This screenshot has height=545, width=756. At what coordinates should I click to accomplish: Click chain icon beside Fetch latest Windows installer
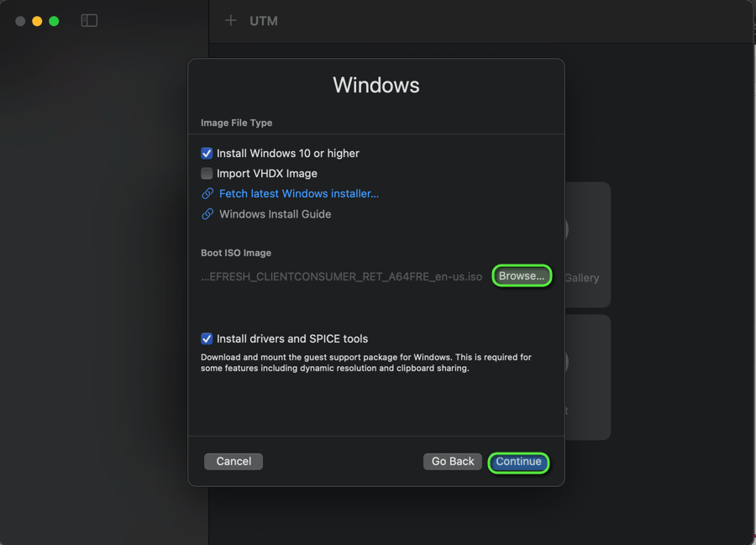(207, 194)
